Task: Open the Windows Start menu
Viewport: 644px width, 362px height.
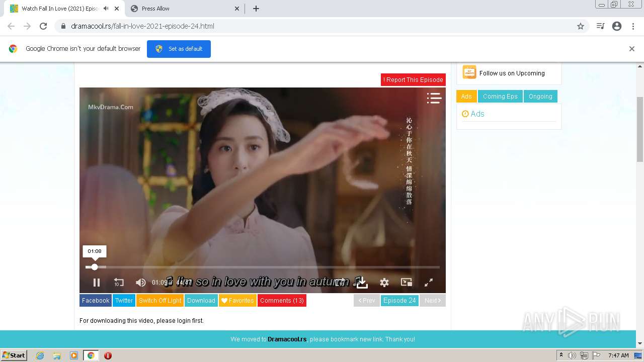Action: tap(14, 355)
